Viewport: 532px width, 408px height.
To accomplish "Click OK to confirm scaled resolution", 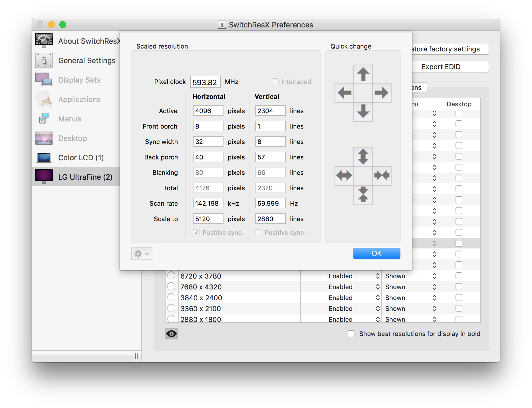I will tap(376, 253).
